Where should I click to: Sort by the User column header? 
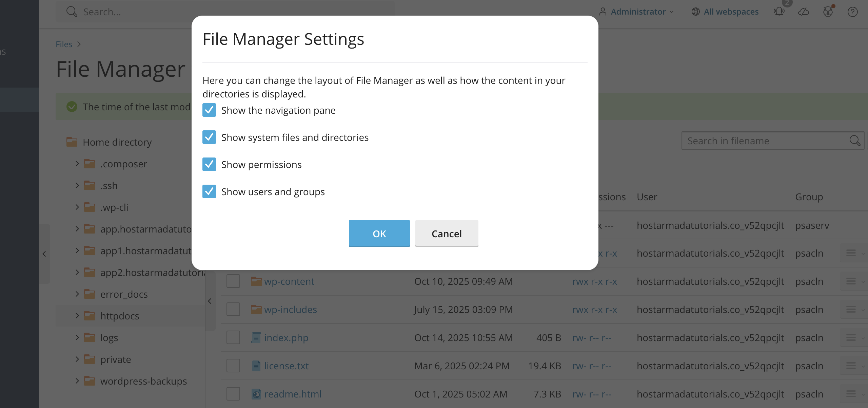[647, 197]
